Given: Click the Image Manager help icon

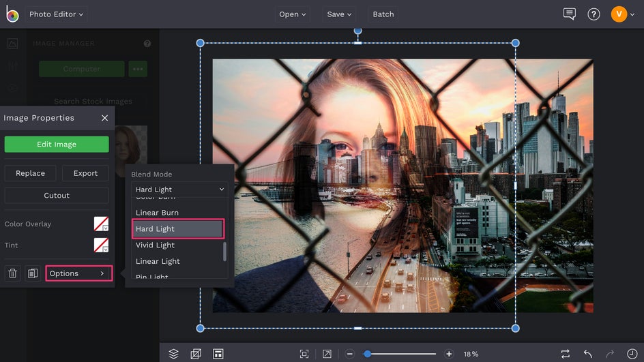Looking at the screenshot, I should [147, 44].
